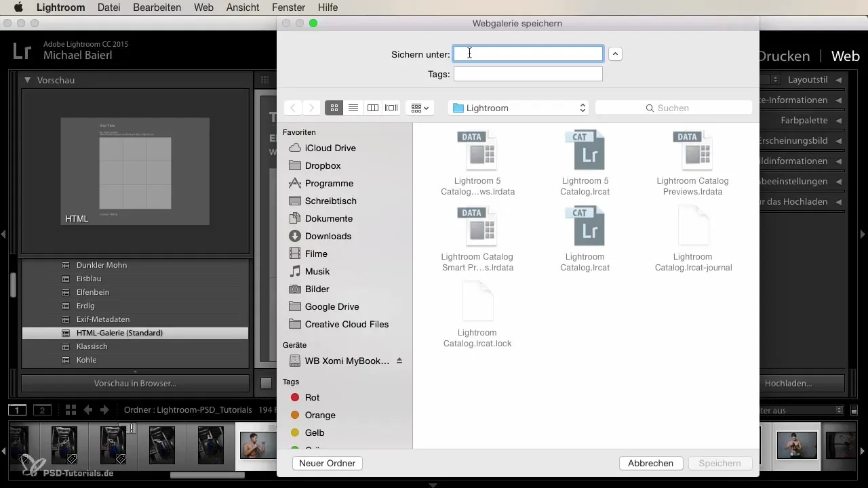Go forward in the folder history
868x488 pixels.
coord(311,108)
